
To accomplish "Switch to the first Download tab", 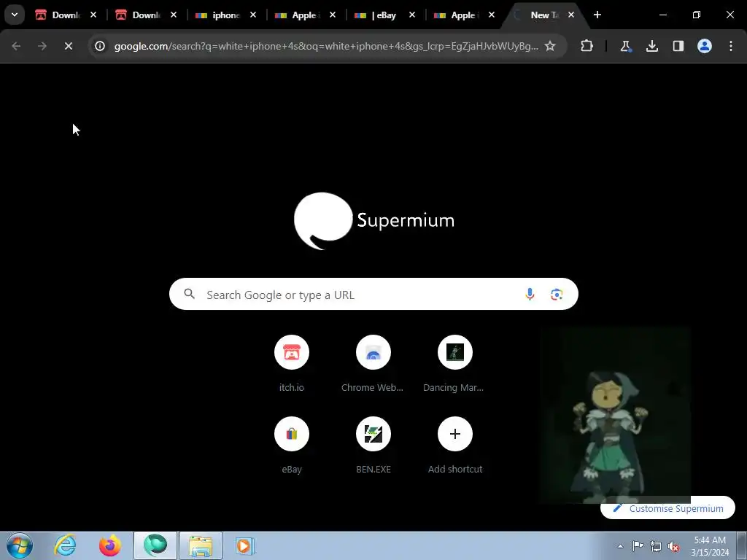I will 66,15.
